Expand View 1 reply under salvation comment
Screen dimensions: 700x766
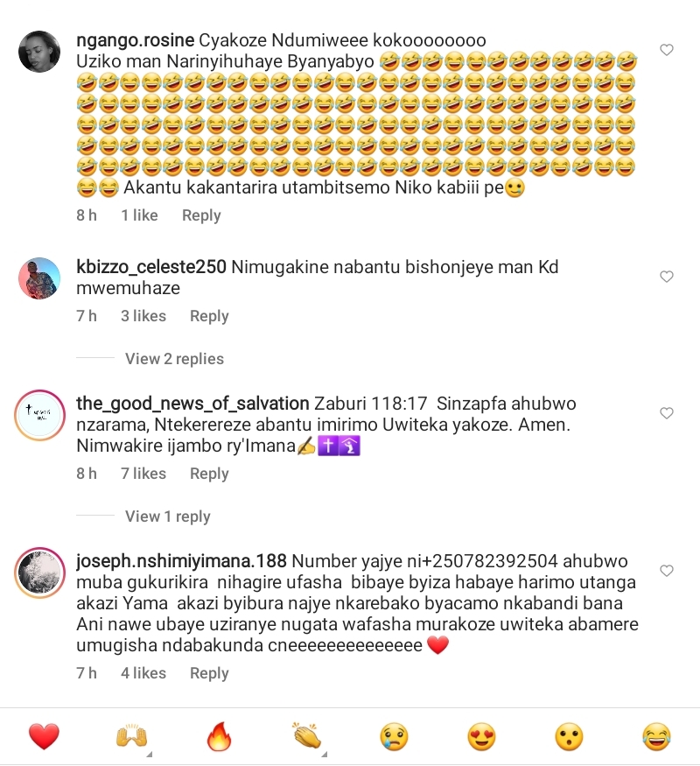pyautogui.click(x=167, y=517)
